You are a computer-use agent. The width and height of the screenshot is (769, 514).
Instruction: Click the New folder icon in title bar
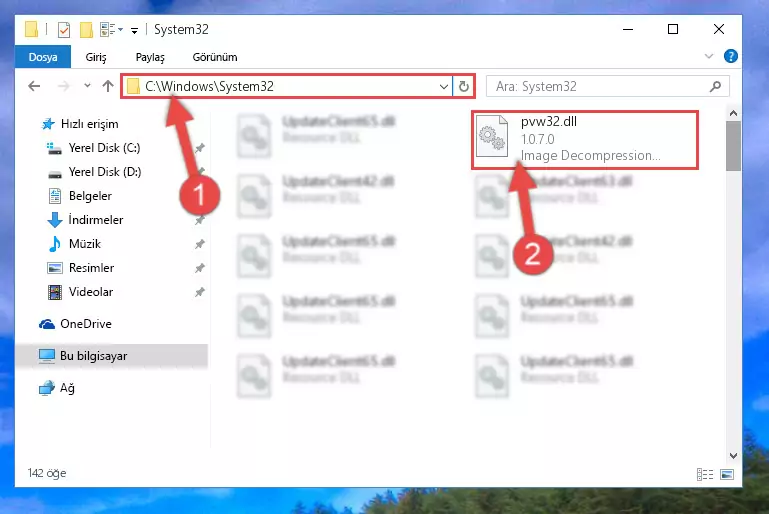pyautogui.click(x=86, y=29)
